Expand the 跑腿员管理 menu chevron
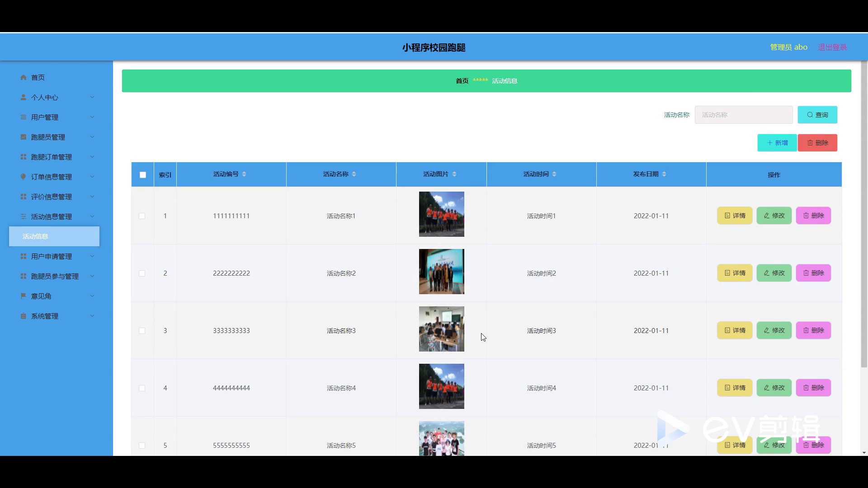 92,137
